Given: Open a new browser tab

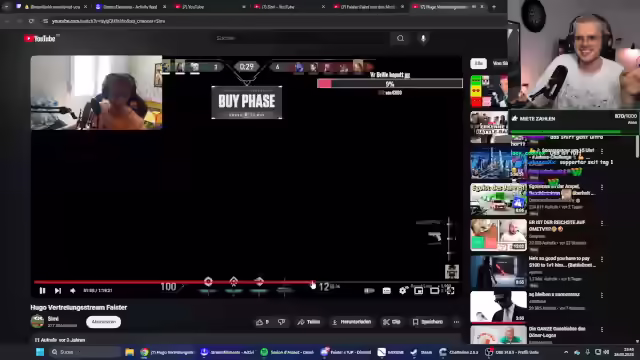Looking at the screenshot, I should click(493, 7).
